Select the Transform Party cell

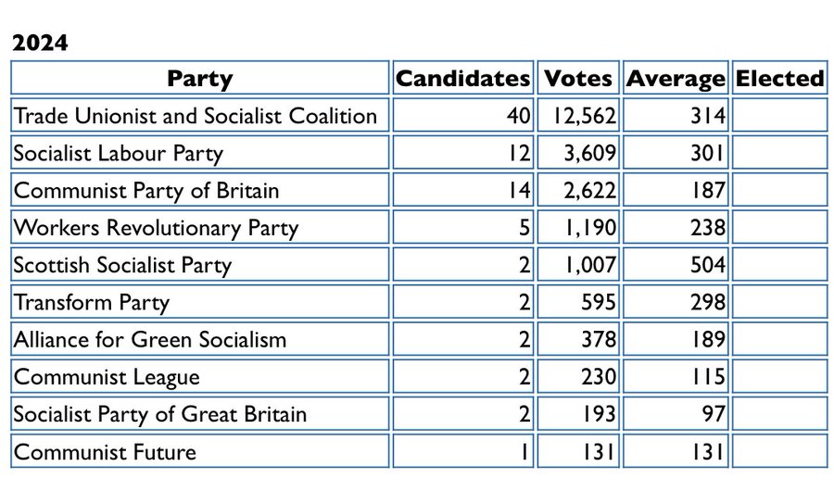point(200,301)
